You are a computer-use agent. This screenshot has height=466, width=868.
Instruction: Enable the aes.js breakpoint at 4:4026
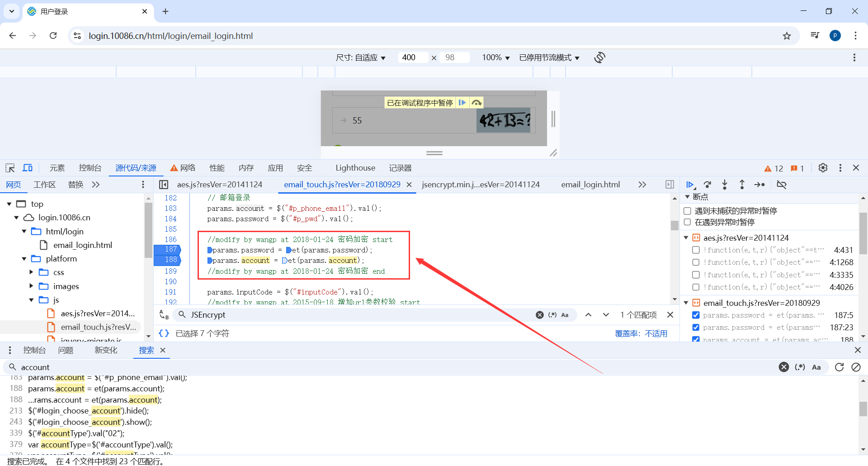[x=696, y=287]
